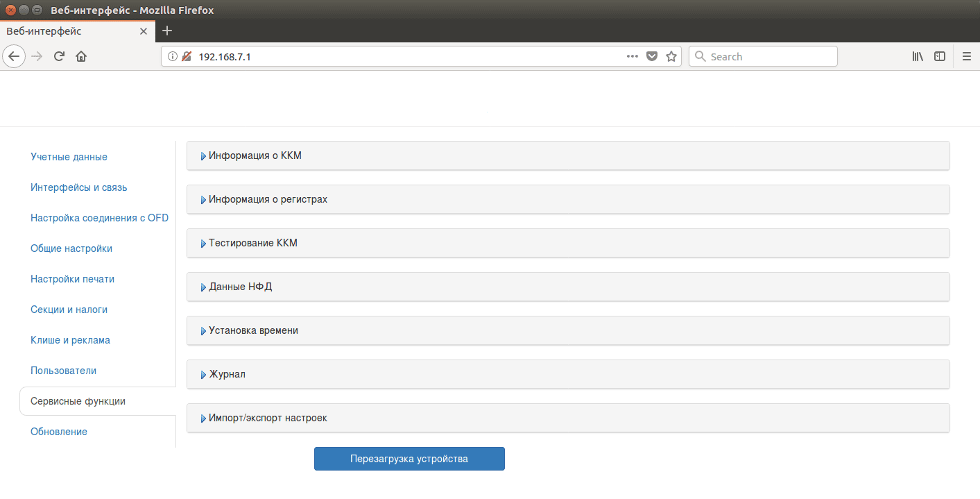Image resolution: width=980 pixels, height=499 pixels.
Task: Expand Информация о регистрах section
Action: coord(568,199)
